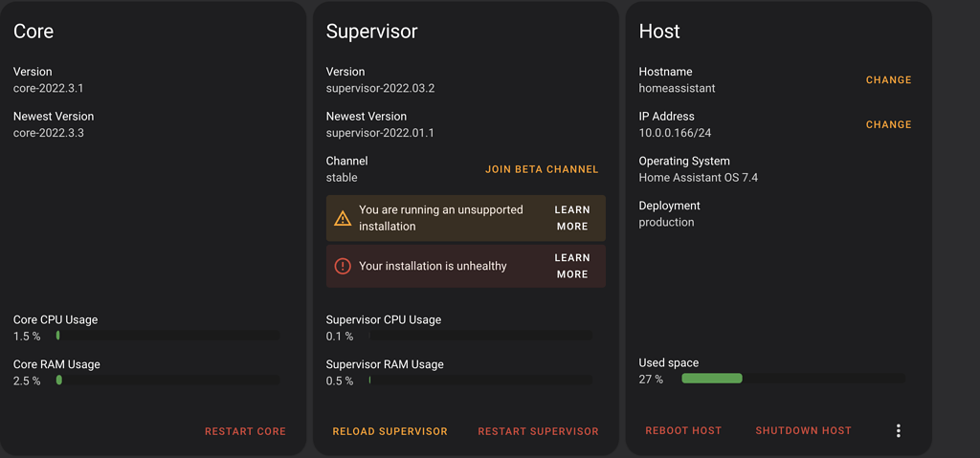980x458 pixels.
Task: Click the Core RAM Usage bar
Action: (x=167, y=380)
